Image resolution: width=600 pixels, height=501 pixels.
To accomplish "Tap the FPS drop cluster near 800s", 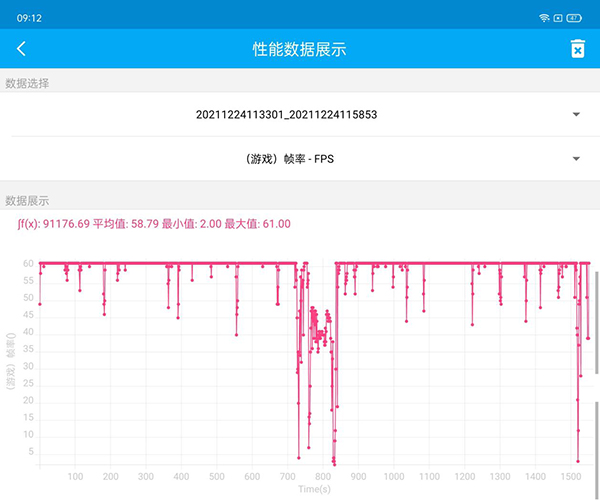I will tap(318, 330).
